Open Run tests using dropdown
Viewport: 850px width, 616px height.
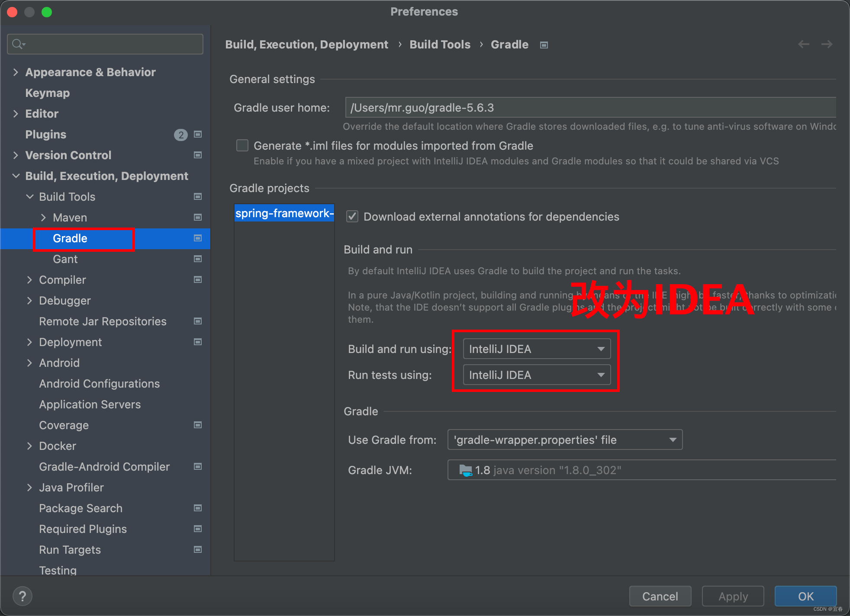[x=533, y=375]
